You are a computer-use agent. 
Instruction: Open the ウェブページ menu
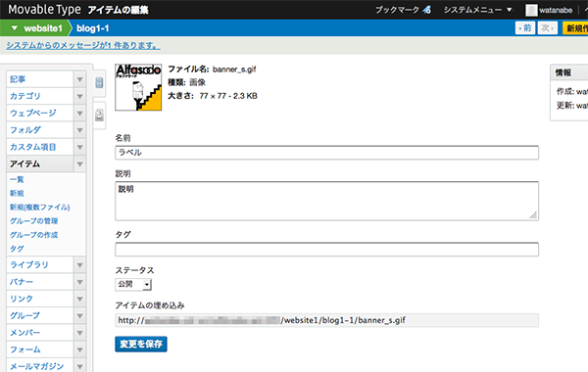[40, 114]
